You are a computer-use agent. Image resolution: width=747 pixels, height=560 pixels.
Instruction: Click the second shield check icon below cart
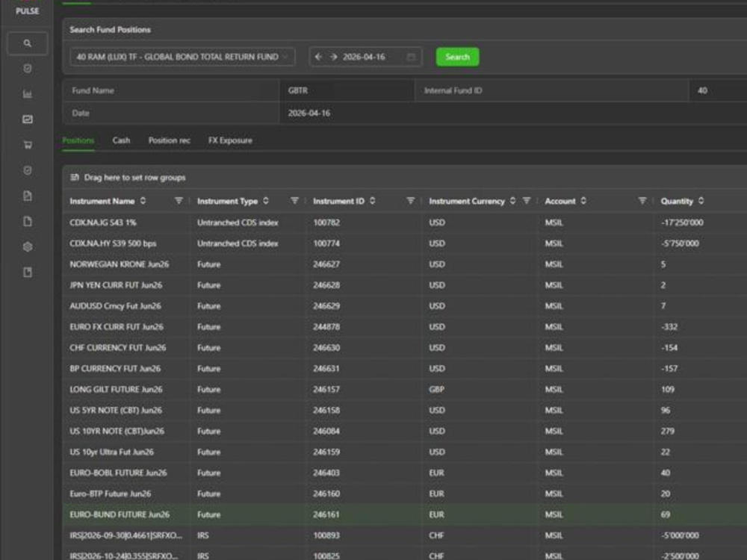pyautogui.click(x=27, y=170)
